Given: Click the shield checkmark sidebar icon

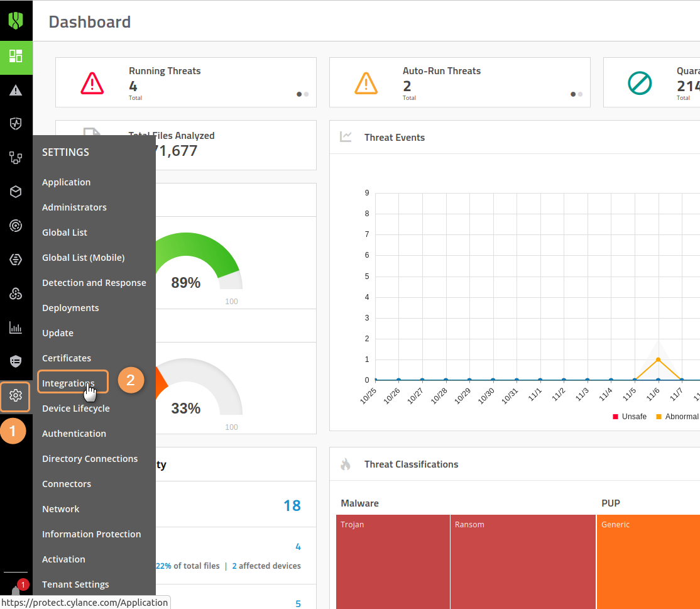Looking at the screenshot, I should pyautogui.click(x=16, y=124).
